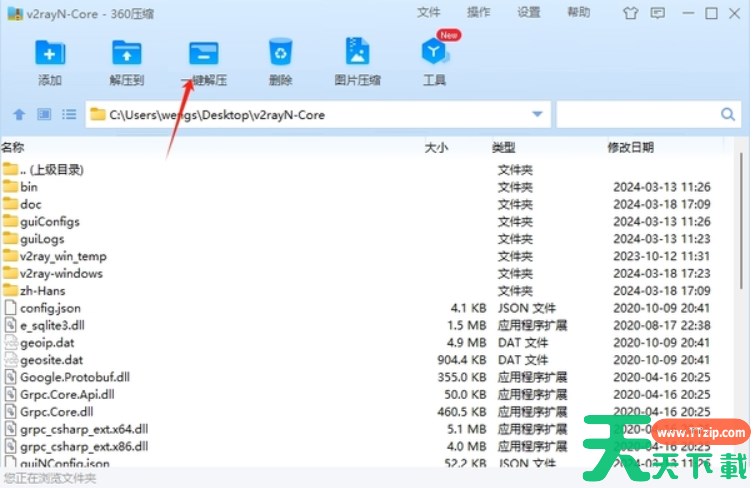
Task: Click the feedback message icon in title bar
Action: [656, 13]
